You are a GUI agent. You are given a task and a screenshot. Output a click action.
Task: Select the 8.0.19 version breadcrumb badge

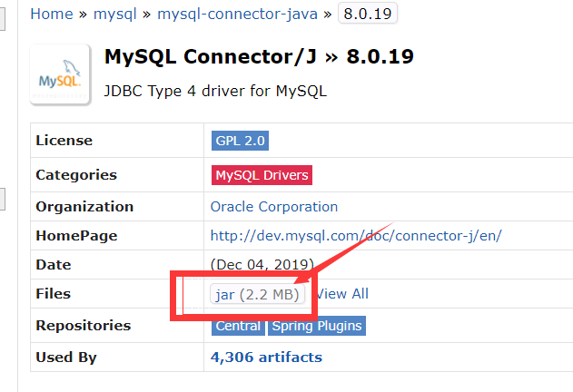pos(368,14)
